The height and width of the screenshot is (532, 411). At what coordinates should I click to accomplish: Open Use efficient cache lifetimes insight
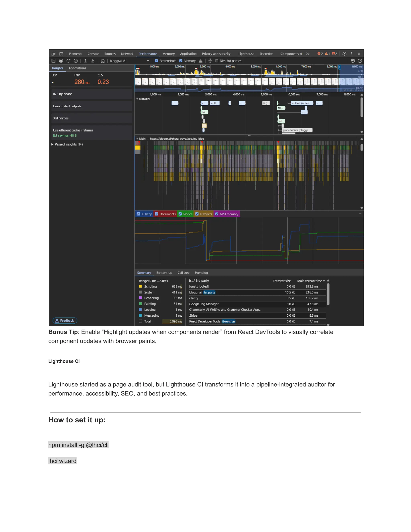click(92, 132)
